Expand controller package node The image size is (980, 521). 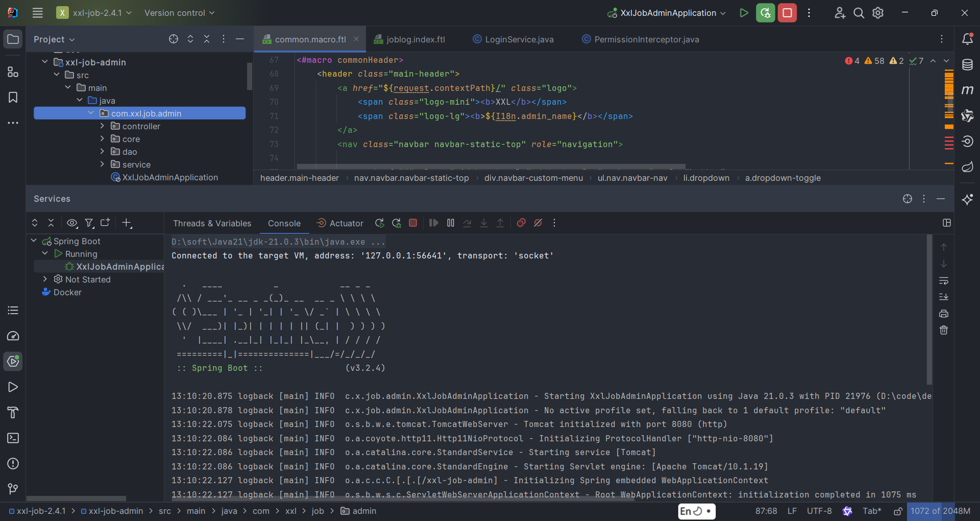(102, 126)
